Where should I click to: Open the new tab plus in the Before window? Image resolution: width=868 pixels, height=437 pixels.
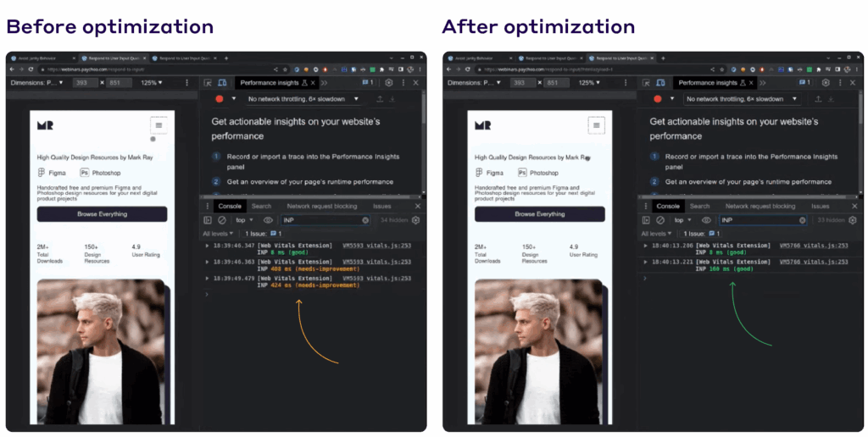pyautogui.click(x=225, y=58)
